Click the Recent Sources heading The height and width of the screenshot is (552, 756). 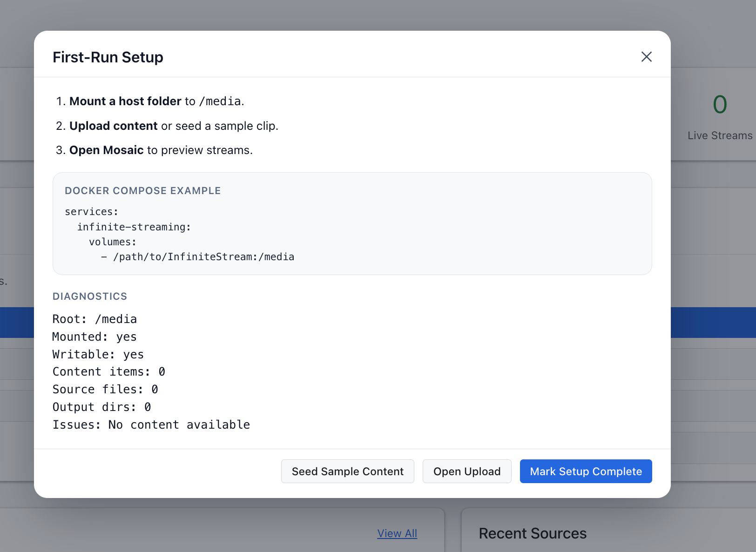point(533,533)
